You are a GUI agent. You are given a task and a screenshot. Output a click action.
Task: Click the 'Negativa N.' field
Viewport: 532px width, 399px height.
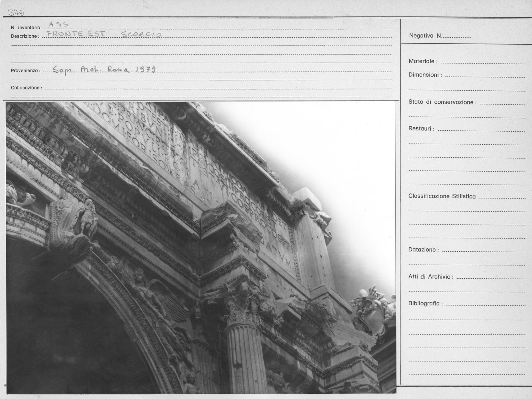coord(440,36)
